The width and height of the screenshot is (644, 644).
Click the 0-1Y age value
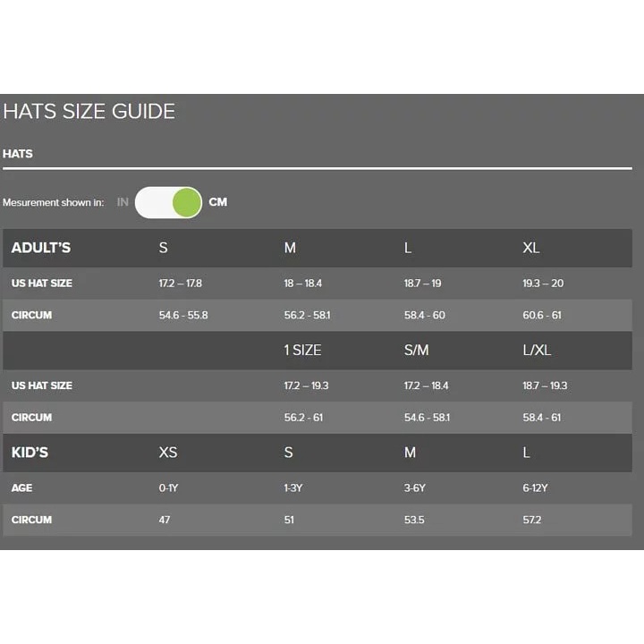(x=170, y=488)
